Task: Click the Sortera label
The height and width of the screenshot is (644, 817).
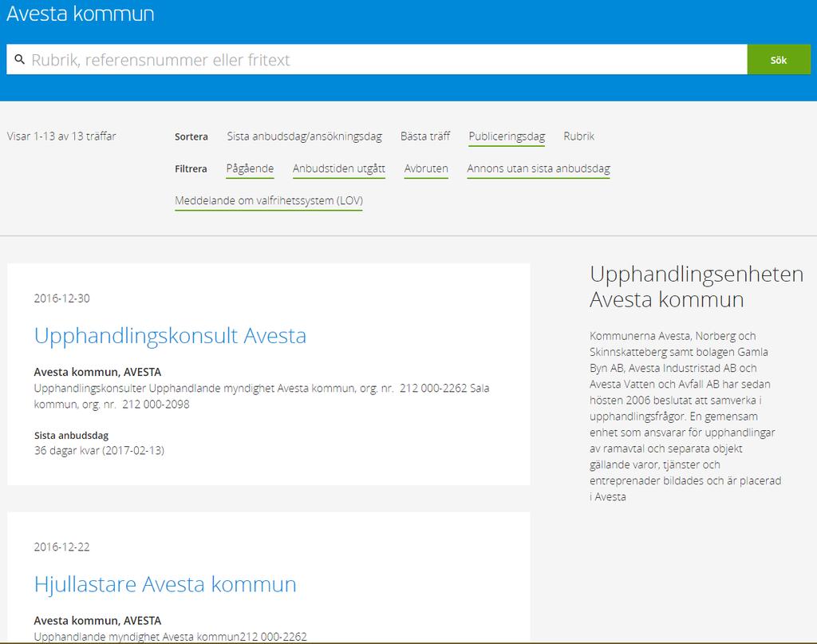Action: pyautogui.click(x=191, y=137)
